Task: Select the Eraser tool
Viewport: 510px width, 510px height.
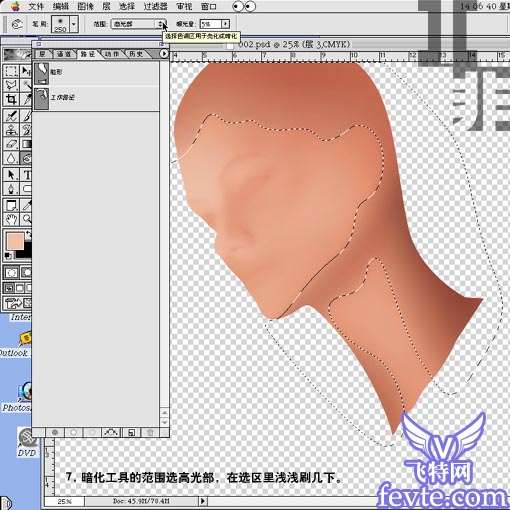Action: [x=11, y=144]
